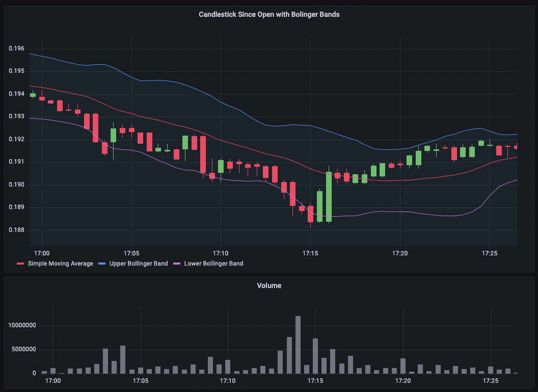Click the 10000000 label on volume axis

(20, 325)
